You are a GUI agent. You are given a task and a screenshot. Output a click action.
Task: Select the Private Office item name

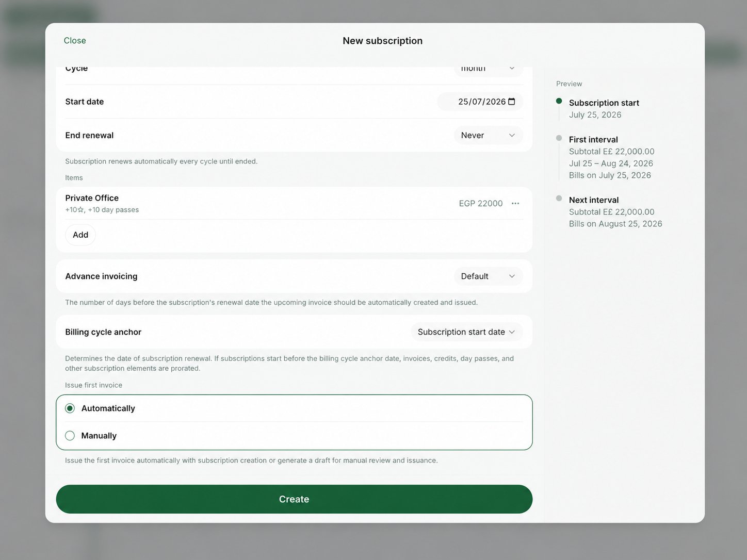[x=92, y=198]
